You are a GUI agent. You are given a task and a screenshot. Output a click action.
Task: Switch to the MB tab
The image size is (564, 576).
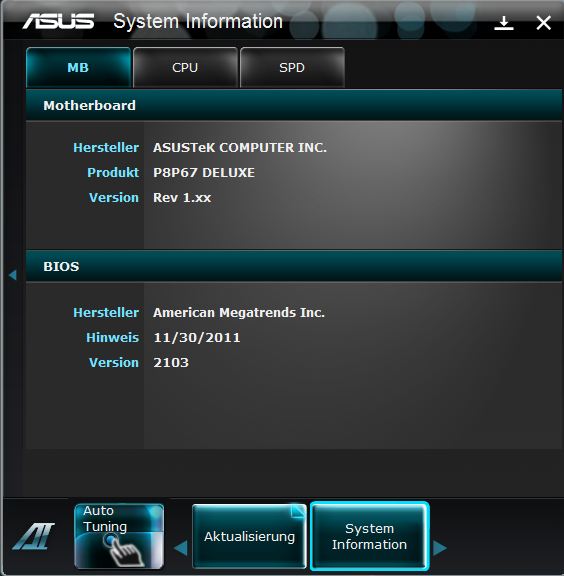coord(78,67)
